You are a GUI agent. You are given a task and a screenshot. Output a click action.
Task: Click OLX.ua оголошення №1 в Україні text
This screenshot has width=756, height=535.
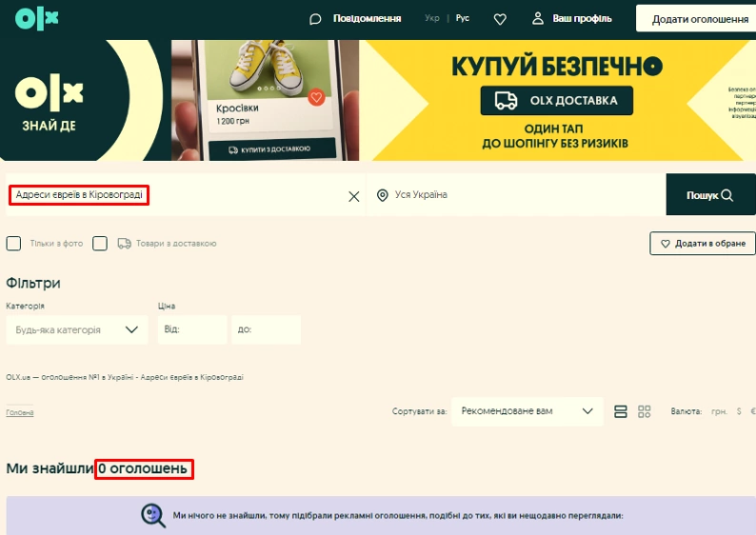125,377
